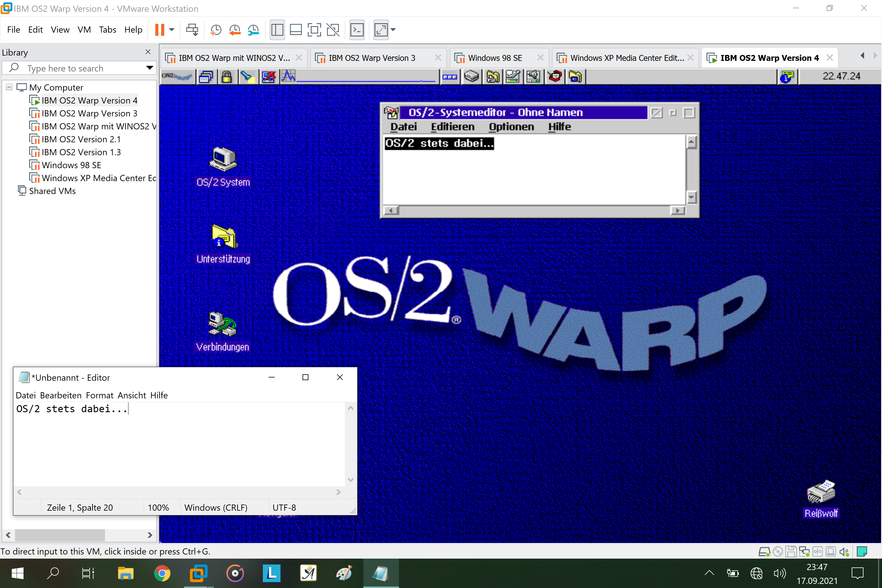
Task: Close the Library panel
Action: click(148, 52)
